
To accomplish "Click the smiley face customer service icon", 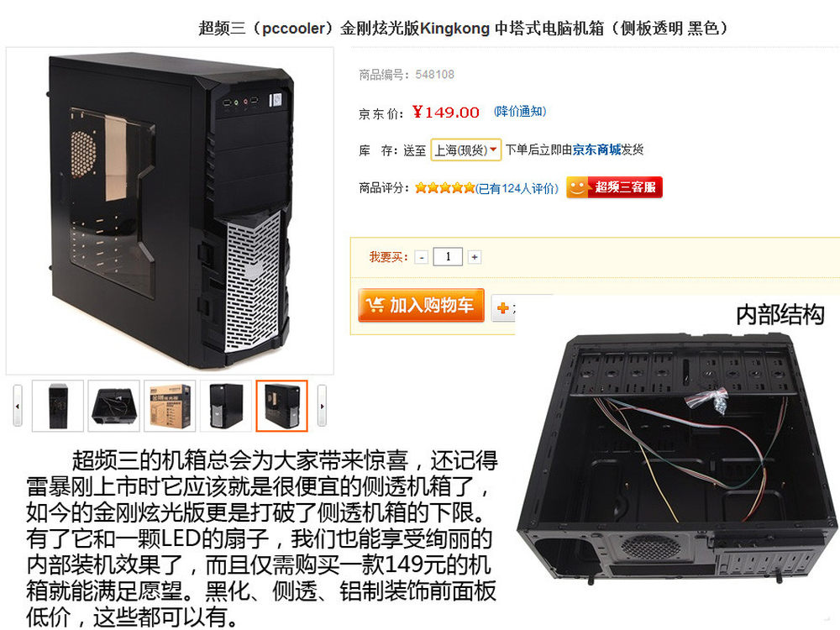I will 577,187.
